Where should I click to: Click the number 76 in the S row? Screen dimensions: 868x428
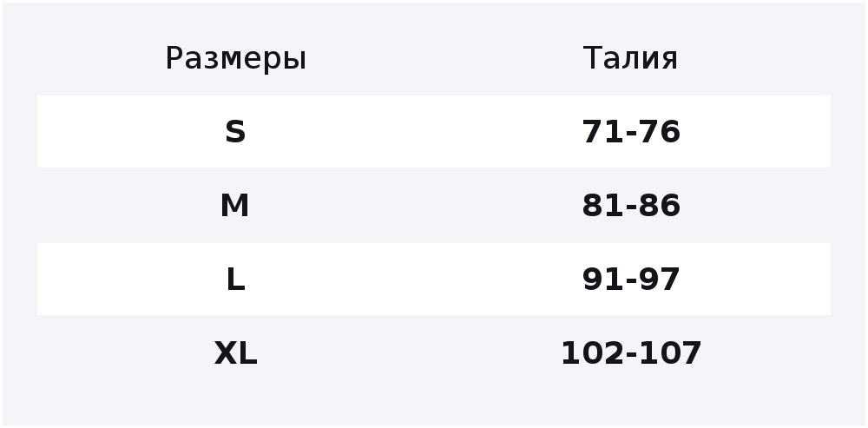point(660,132)
